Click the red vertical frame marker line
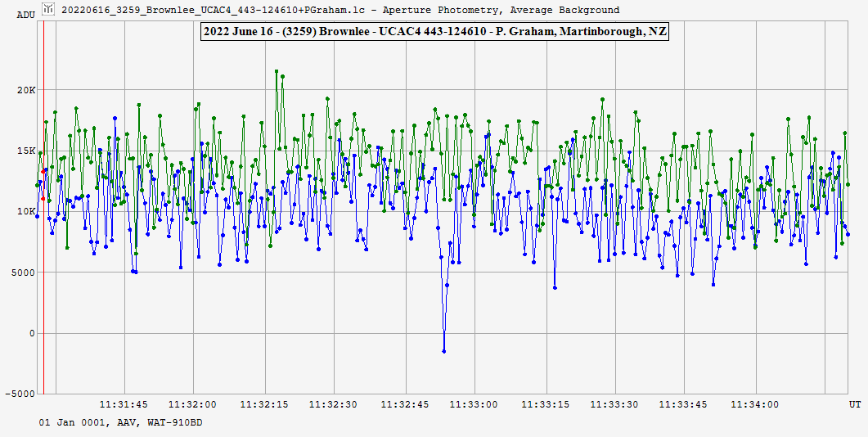 tap(43, 207)
